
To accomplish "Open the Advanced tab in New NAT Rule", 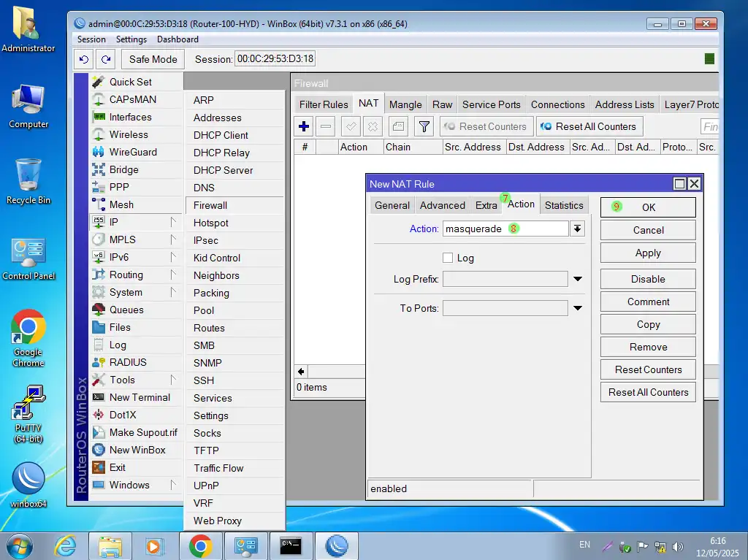I will click(x=442, y=205).
